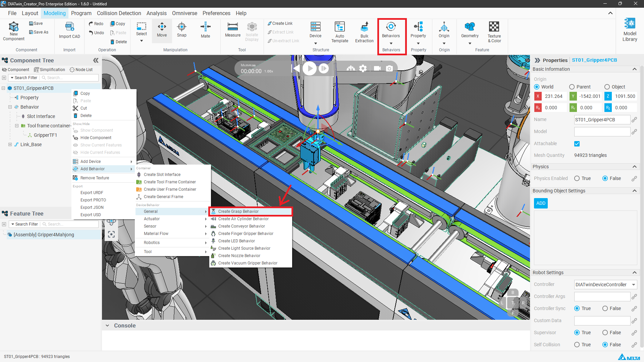Collapse the Component Tree panel

tap(96, 60)
